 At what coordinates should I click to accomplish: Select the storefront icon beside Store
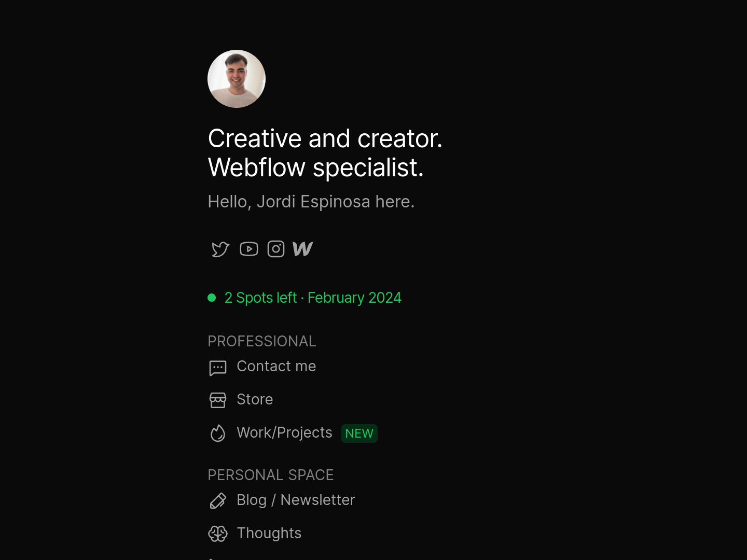pyautogui.click(x=218, y=400)
